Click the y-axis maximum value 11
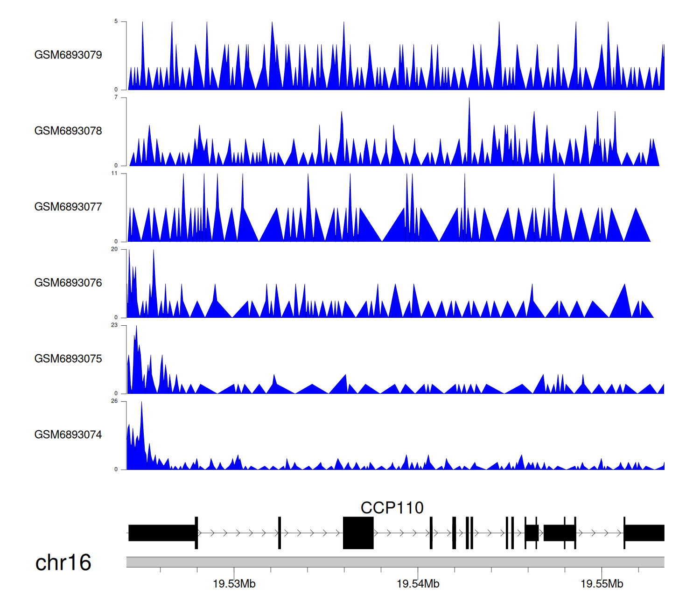This screenshot has height=616, width=700. 114,174
